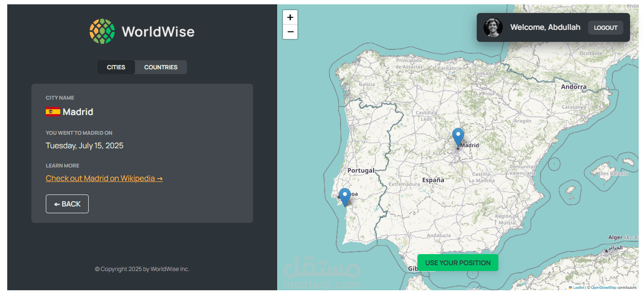Click the Andorra label on the map

pos(574,87)
